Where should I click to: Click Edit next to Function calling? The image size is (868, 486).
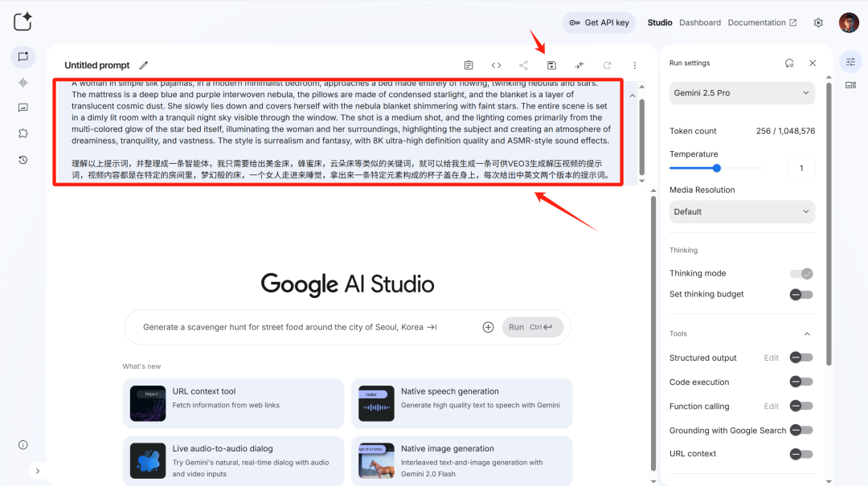771,406
